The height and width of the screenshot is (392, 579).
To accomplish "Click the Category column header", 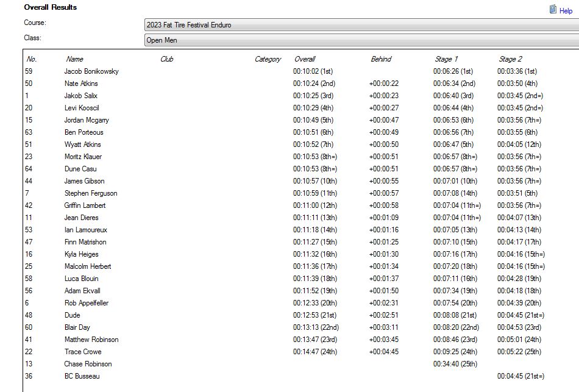I will pyautogui.click(x=268, y=59).
